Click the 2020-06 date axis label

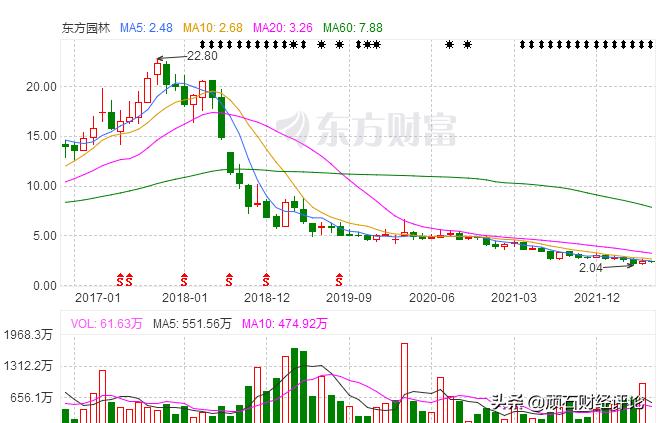click(x=432, y=298)
